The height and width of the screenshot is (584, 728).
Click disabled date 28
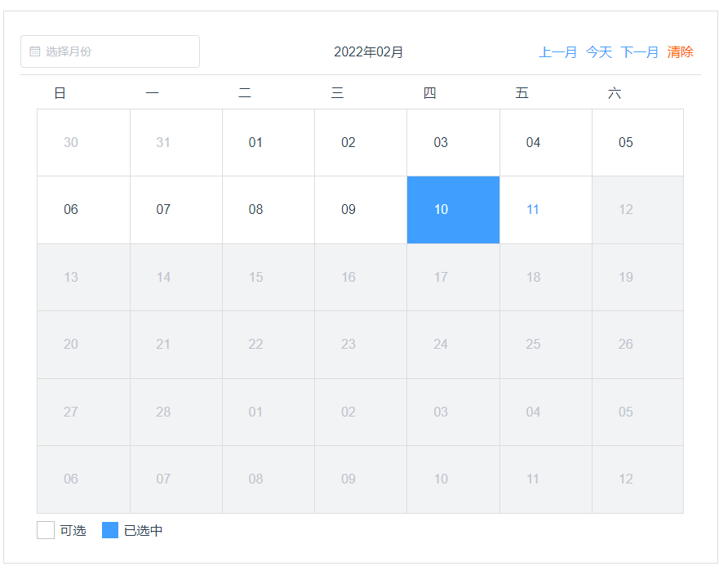click(176, 412)
